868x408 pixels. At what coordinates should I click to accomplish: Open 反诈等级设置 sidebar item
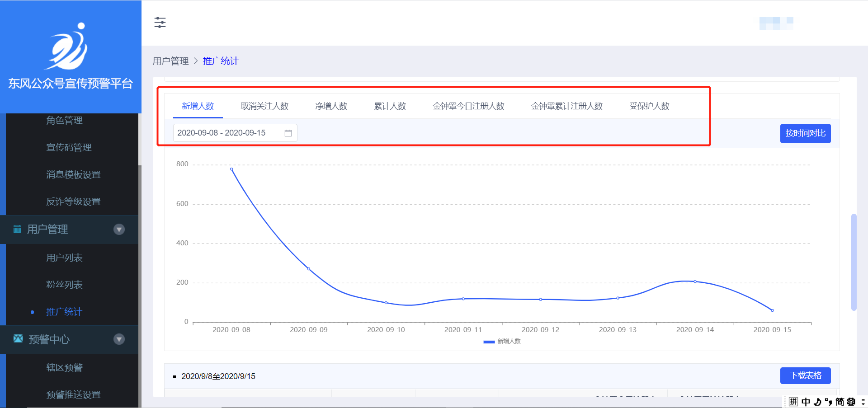coord(73,202)
